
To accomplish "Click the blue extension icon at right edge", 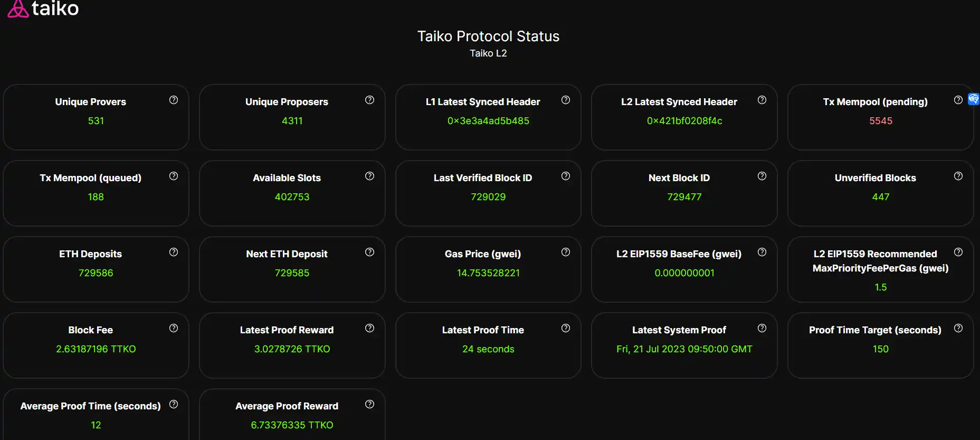I will (974, 99).
